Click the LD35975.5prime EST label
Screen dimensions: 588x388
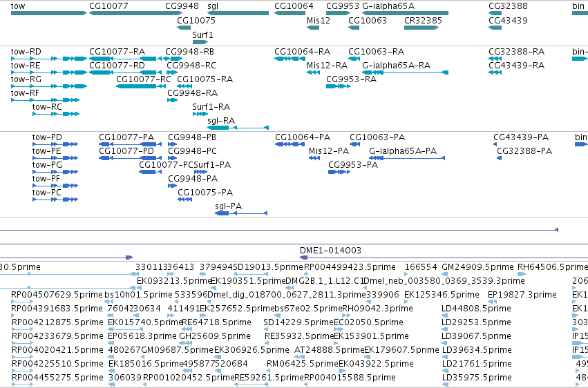(x=476, y=377)
